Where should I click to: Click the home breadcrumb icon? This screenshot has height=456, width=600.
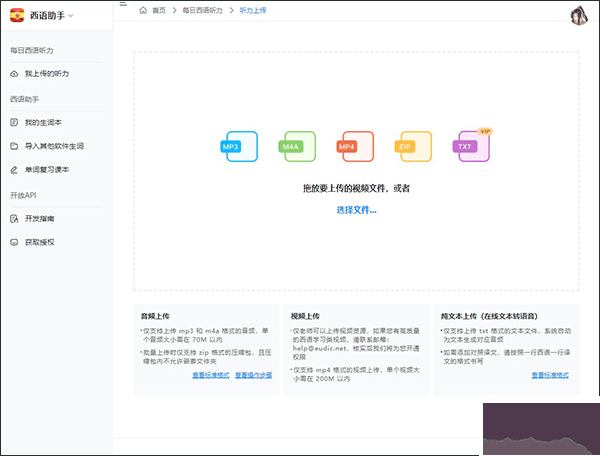click(143, 10)
